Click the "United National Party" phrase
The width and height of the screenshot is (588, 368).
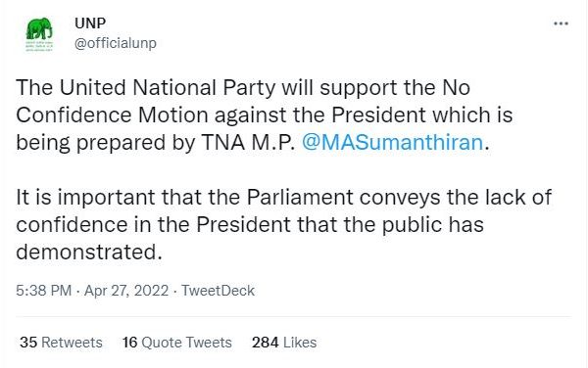coord(169,88)
